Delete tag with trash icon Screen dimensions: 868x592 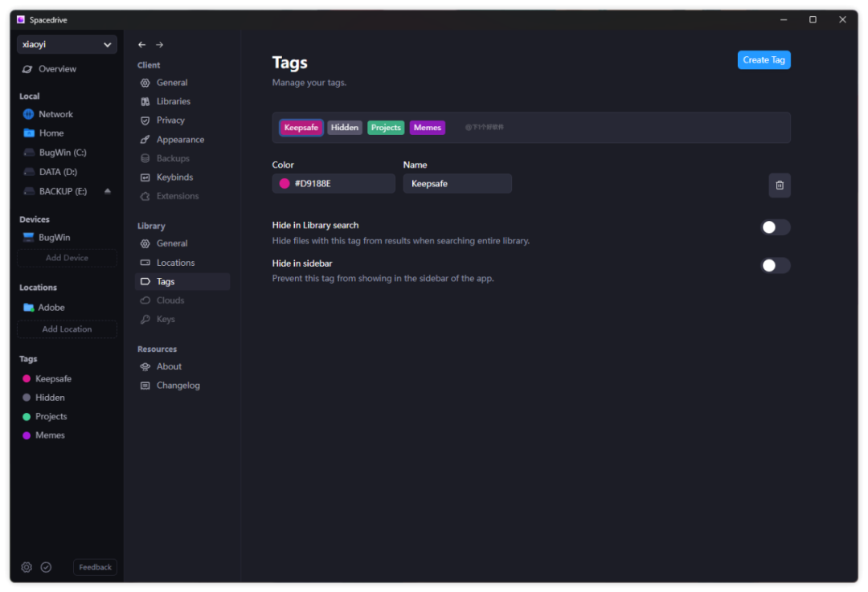click(780, 186)
